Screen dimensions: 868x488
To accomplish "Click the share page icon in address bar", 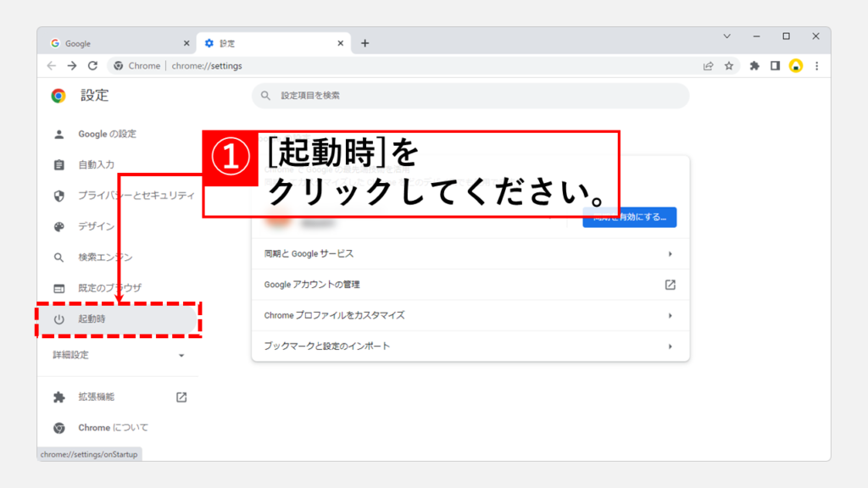I will (708, 65).
